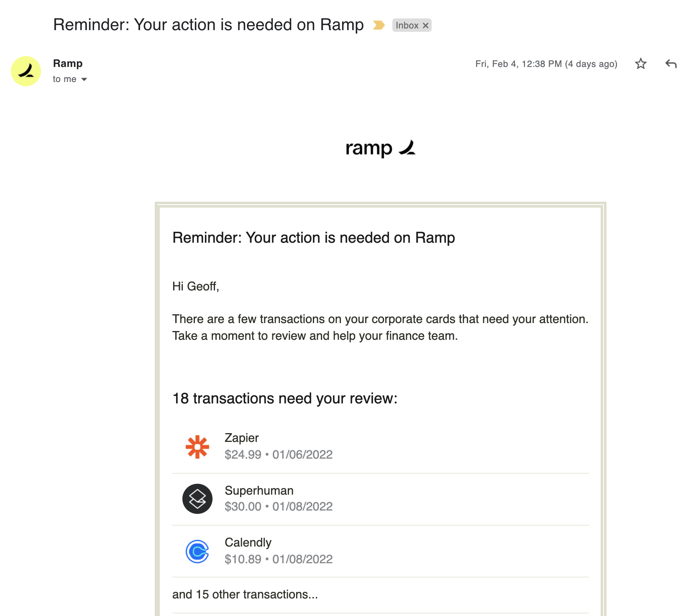This screenshot has width=686, height=616.
Task: Select the Zapier transaction name
Action: [x=242, y=438]
